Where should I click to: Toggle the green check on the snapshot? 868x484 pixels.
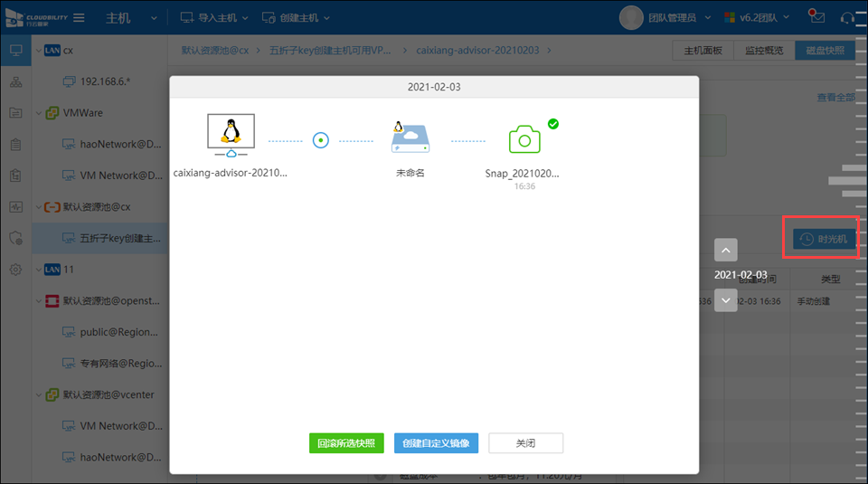[553, 124]
